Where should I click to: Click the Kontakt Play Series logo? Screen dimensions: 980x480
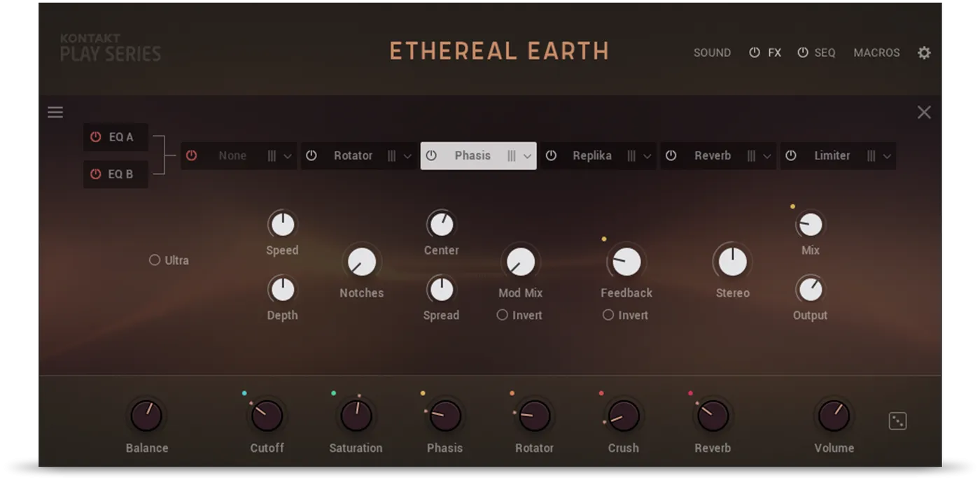(111, 48)
